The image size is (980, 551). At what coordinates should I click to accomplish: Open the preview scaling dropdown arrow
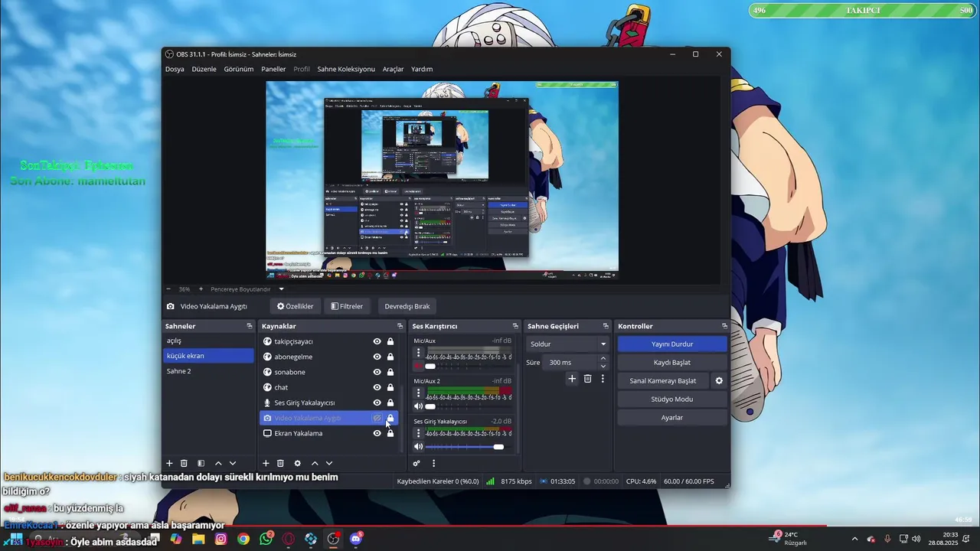tap(281, 289)
